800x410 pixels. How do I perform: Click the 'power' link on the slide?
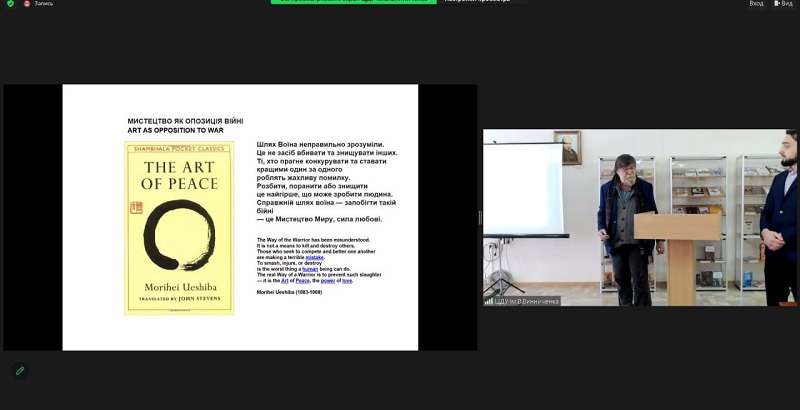click(328, 281)
